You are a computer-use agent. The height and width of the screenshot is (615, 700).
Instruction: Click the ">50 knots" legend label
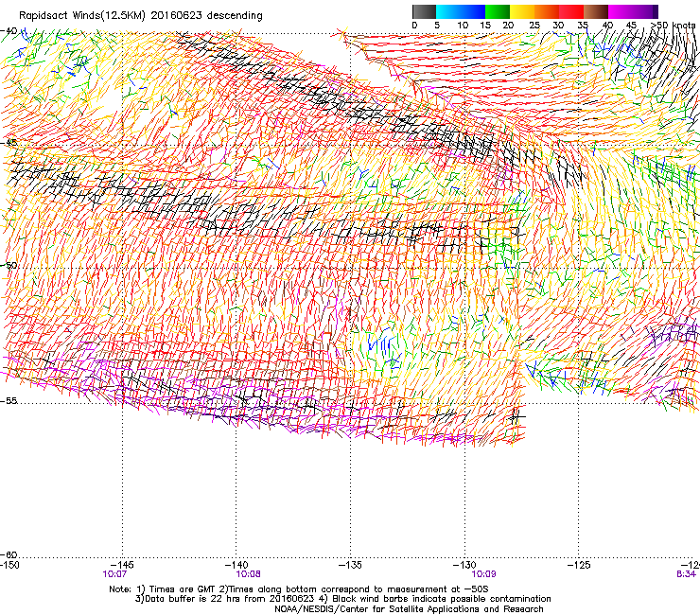pos(673,26)
